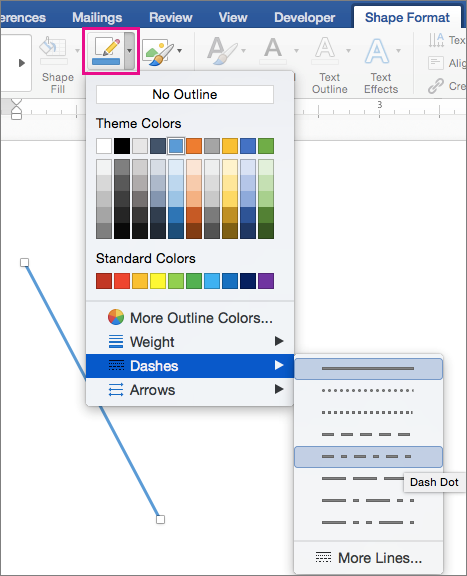Click the Text Fill letter A icon

coord(273,50)
